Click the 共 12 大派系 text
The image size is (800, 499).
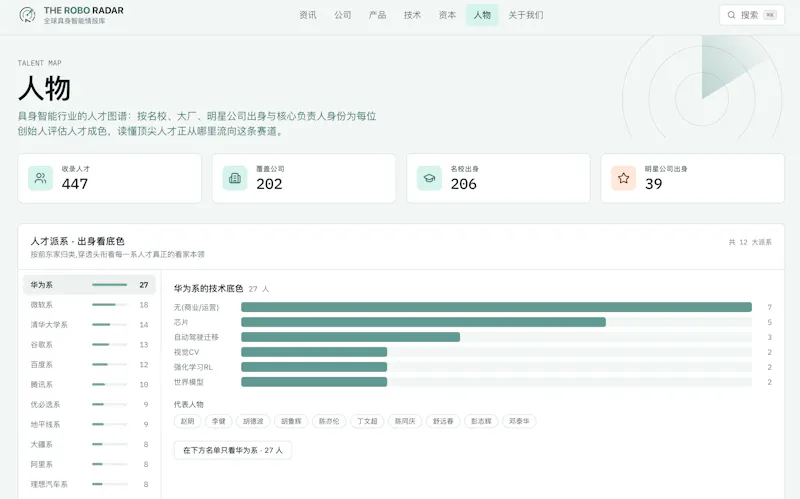750,242
